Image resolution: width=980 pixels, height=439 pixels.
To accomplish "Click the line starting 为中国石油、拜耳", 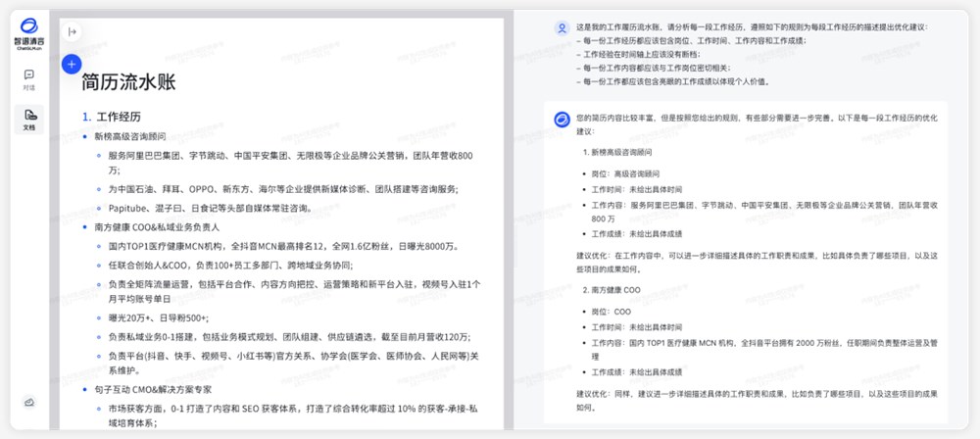I will [x=282, y=189].
